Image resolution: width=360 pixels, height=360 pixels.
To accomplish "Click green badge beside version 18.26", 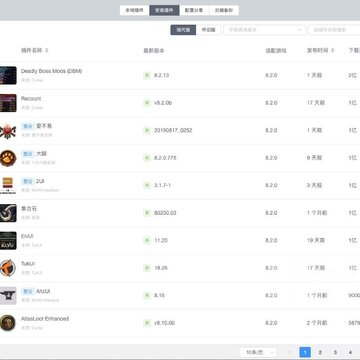I will [x=147, y=268].
